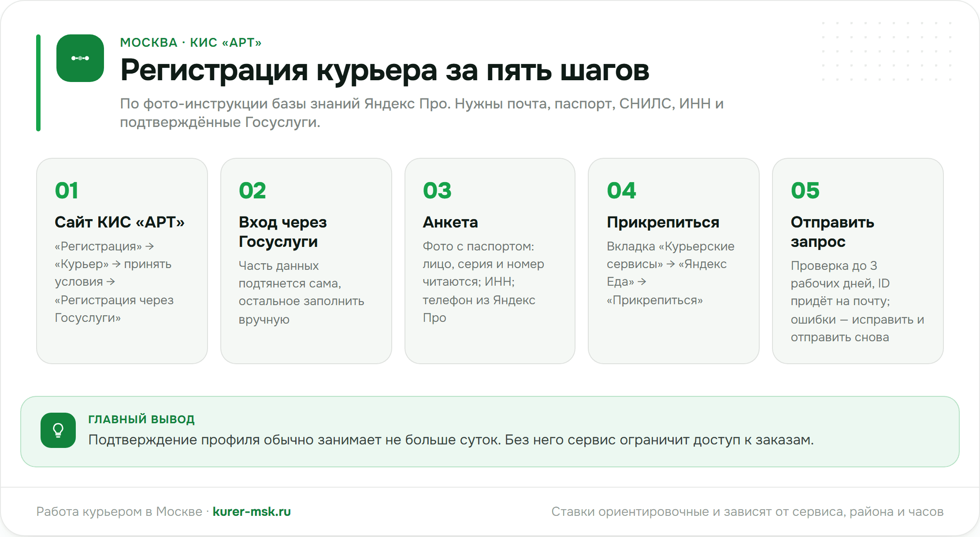Click the sentence 'Подтверждение профиля обычно занимает не больше суток'

(294, 440)
